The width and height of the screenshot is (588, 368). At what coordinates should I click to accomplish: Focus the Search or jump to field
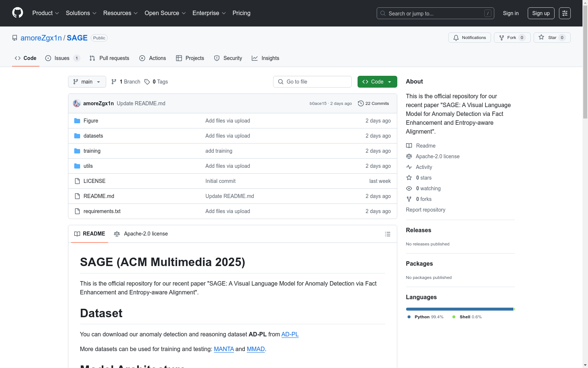pos(435,13)
